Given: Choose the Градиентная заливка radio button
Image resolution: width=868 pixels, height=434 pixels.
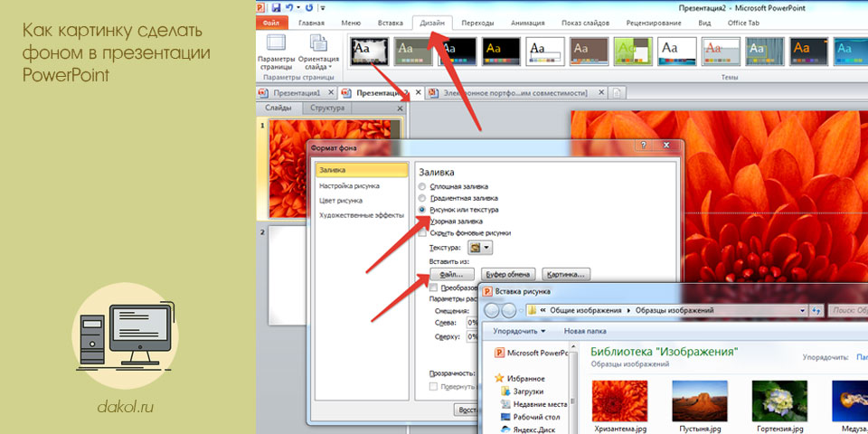Looking at the screenshot, I should coord(422,198).
